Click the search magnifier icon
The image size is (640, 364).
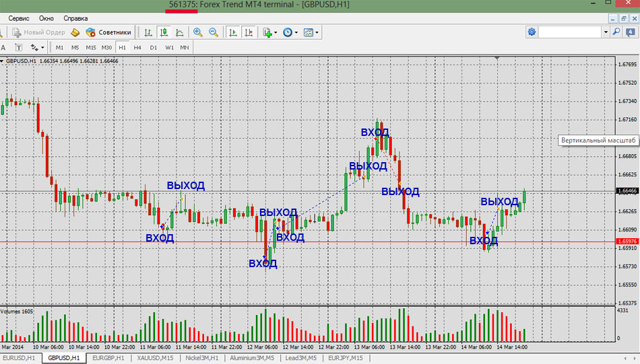coord(616,32)
